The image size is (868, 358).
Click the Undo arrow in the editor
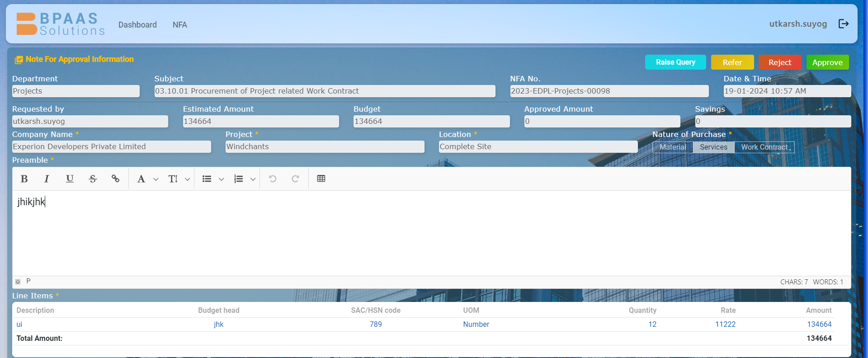[273, 179]
